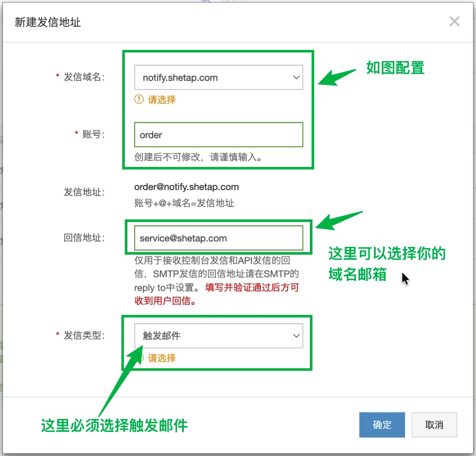Screen dimensions: 476x456
Task: Click the 回信地址 field with service@shetap.com
Action: coord(219,238)
